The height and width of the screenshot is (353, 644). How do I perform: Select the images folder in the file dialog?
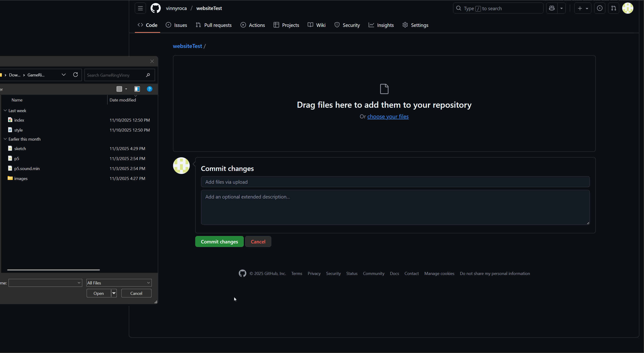coord(20,178)
